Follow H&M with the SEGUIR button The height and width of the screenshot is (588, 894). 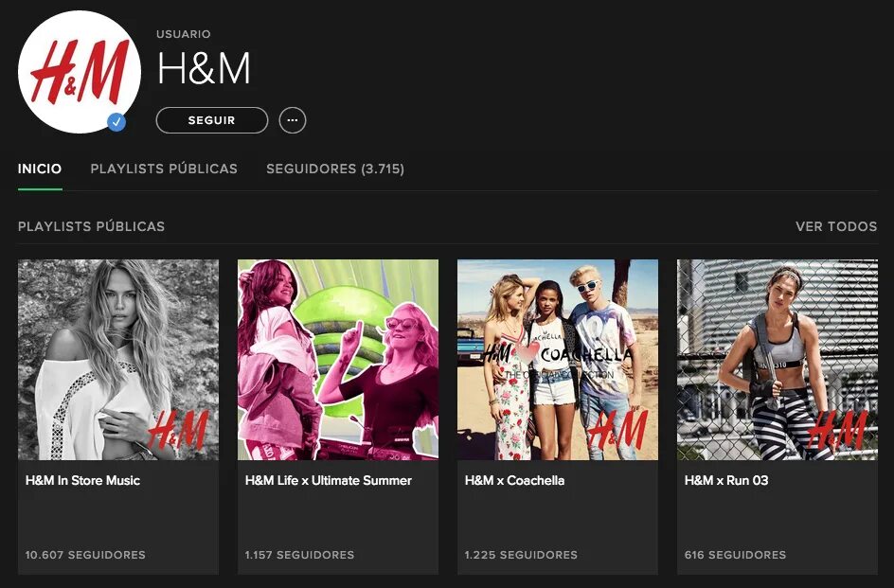[211, 120]
